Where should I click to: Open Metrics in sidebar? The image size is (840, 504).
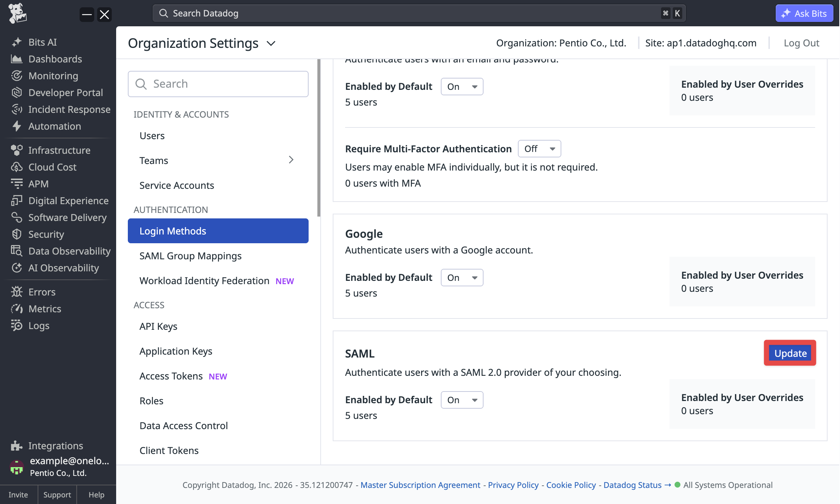(x=45, y=309)
